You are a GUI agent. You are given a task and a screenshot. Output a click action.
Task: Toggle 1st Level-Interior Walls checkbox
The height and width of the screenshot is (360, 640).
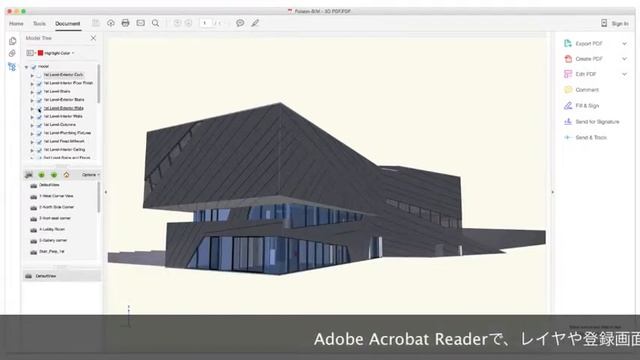pos(39,117)
